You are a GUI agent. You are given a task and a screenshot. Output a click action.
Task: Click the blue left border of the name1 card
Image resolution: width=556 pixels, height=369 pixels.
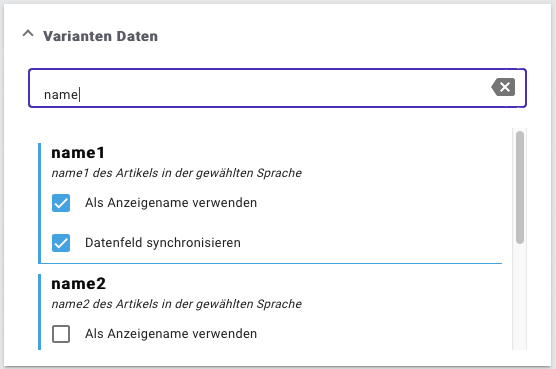click(x=39, y=203)
